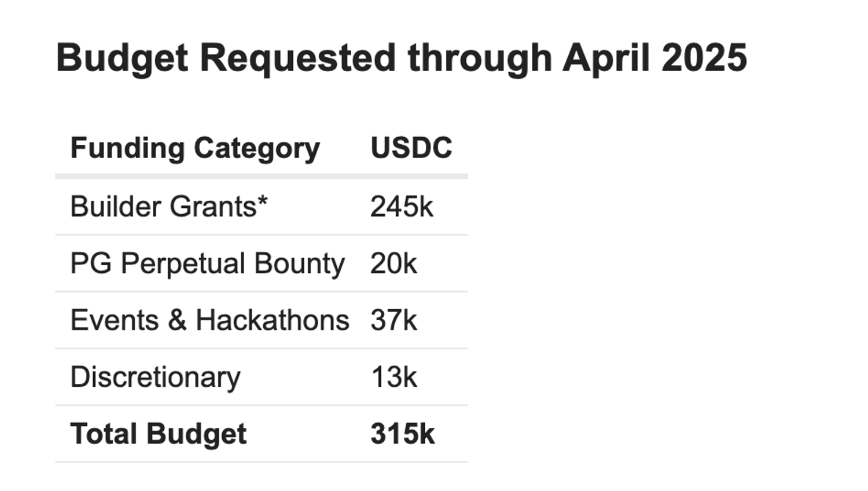The height and width of the screenshot is (491, 868).
Task: Click the ampersand in Events & Hackathons
Action: (177, 320)
